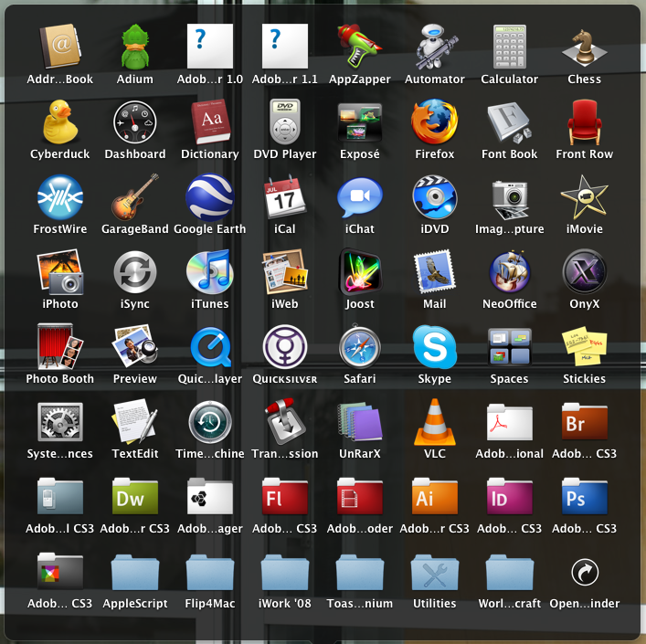Launch Safari compass icon

click(x=360, y=346)
